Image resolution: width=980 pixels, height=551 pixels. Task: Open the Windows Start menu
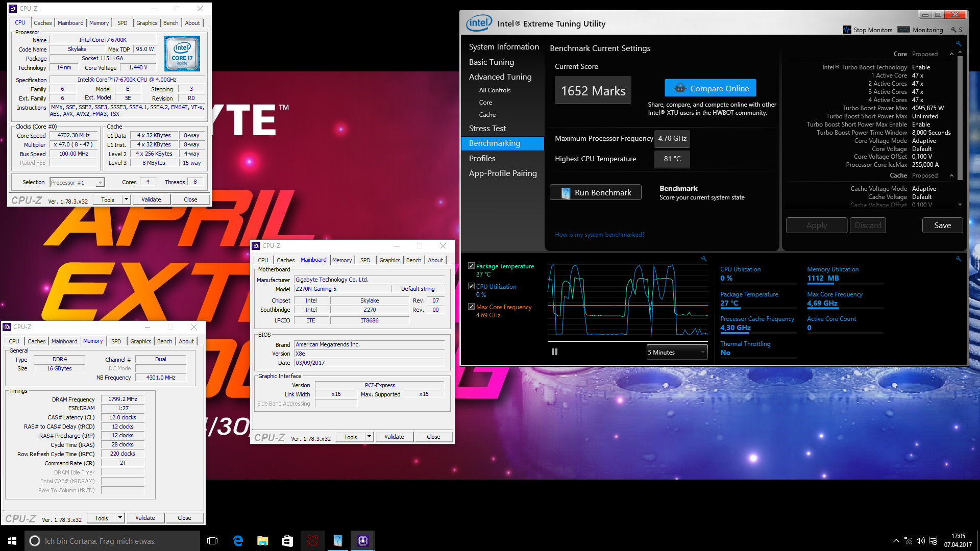[12, 541]
